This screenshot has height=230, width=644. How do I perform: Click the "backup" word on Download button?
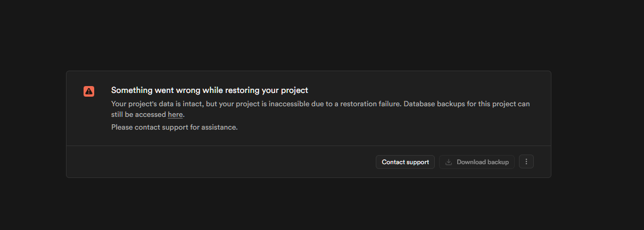[498, 162]
